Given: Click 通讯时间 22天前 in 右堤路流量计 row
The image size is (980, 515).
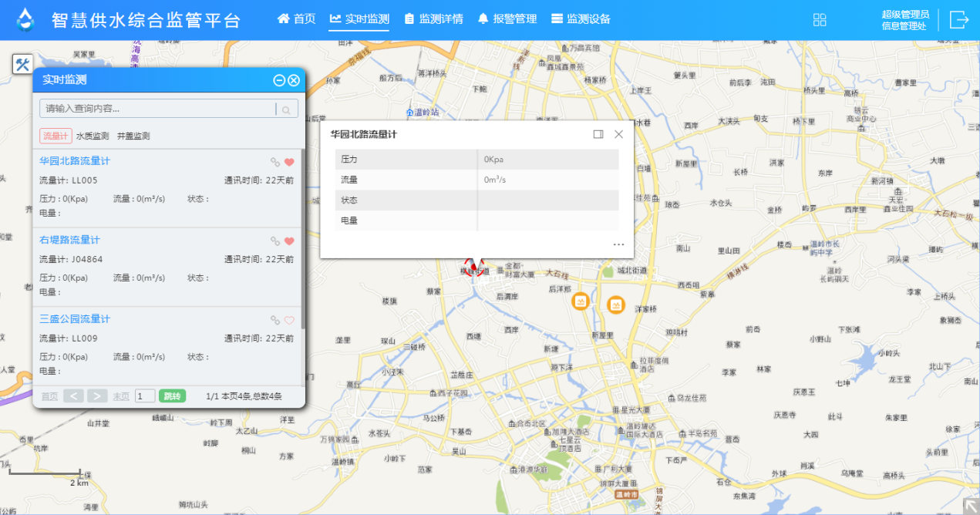Looking at the screenshot, I should coord(259,259).
